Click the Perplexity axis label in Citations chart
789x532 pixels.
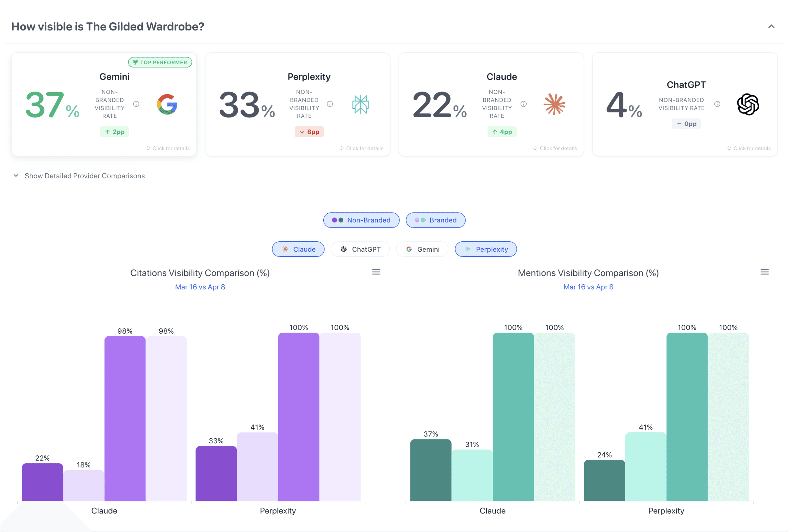[x=278, y=511]
